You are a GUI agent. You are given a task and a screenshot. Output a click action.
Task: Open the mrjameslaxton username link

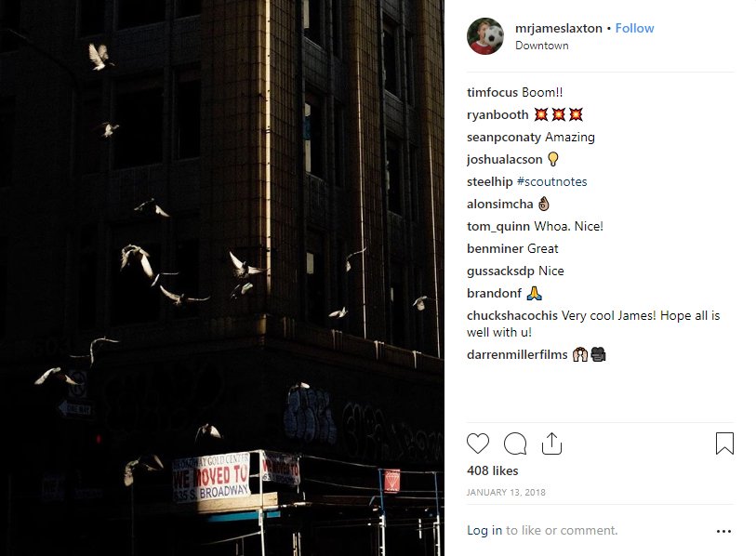(x=558, y=29)
